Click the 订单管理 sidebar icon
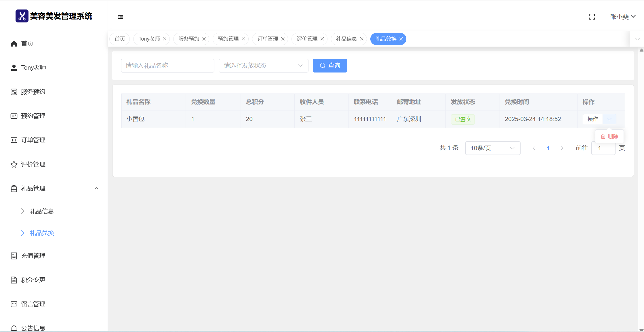 click(14, 140)
